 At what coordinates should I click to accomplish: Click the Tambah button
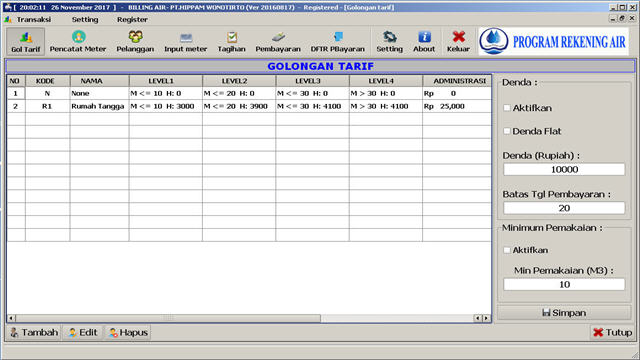pos(34,333)
